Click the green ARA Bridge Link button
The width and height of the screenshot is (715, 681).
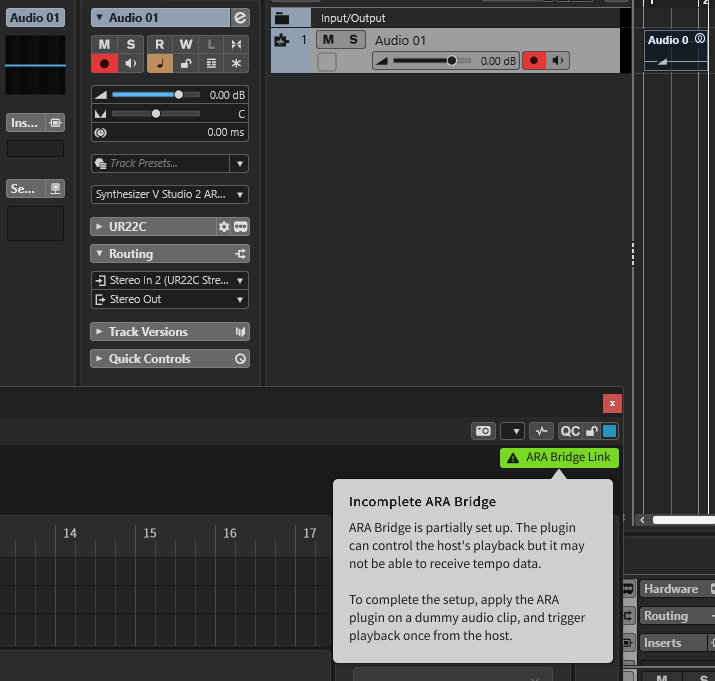tap(559, 458)
